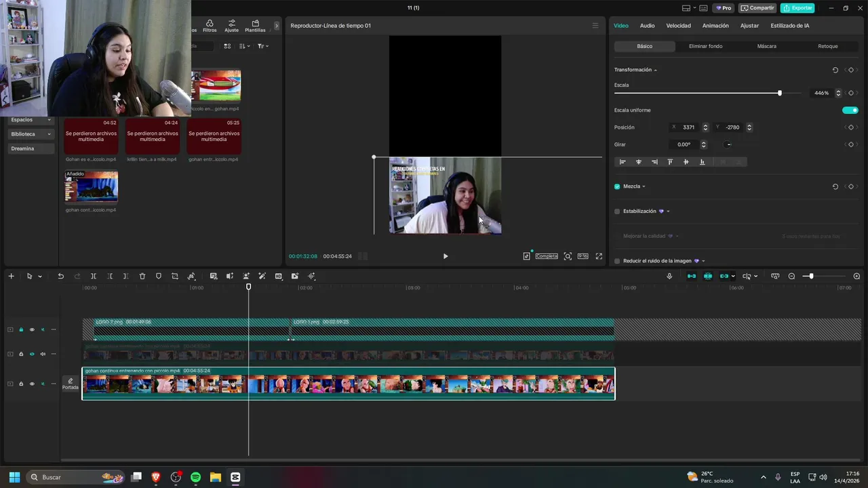Image resolution: width=868 pixels, height=488 pixels.
Task: Enable the Estabilización checkbox
Action: pos(617,211)
